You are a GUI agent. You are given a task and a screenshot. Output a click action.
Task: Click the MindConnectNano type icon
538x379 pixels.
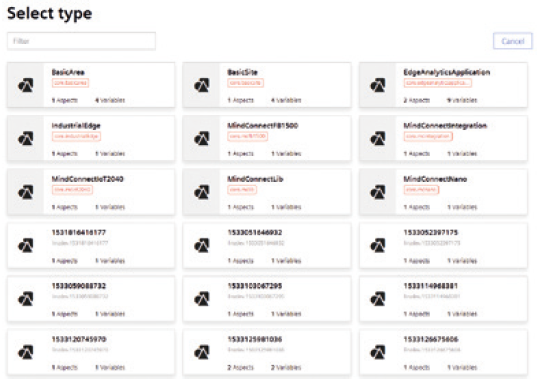tap(378, 192)
